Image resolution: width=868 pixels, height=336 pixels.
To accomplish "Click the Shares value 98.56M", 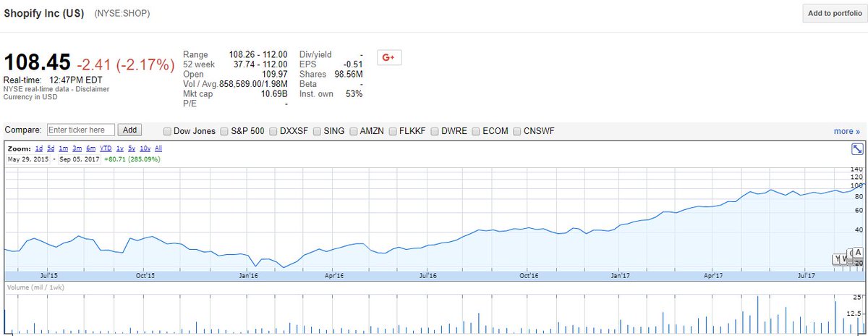I will click(x=348, y=75).
